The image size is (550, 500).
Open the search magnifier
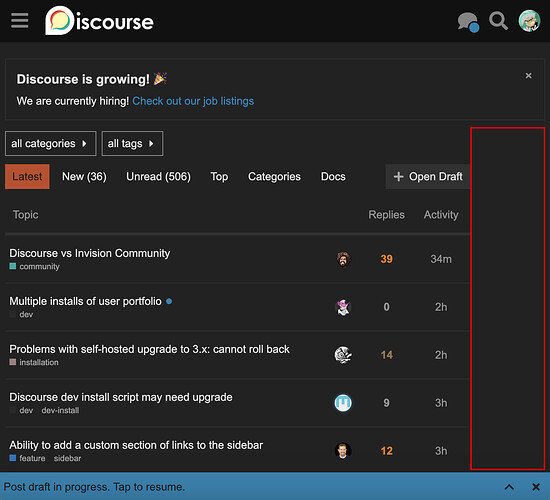pos(498,21)
